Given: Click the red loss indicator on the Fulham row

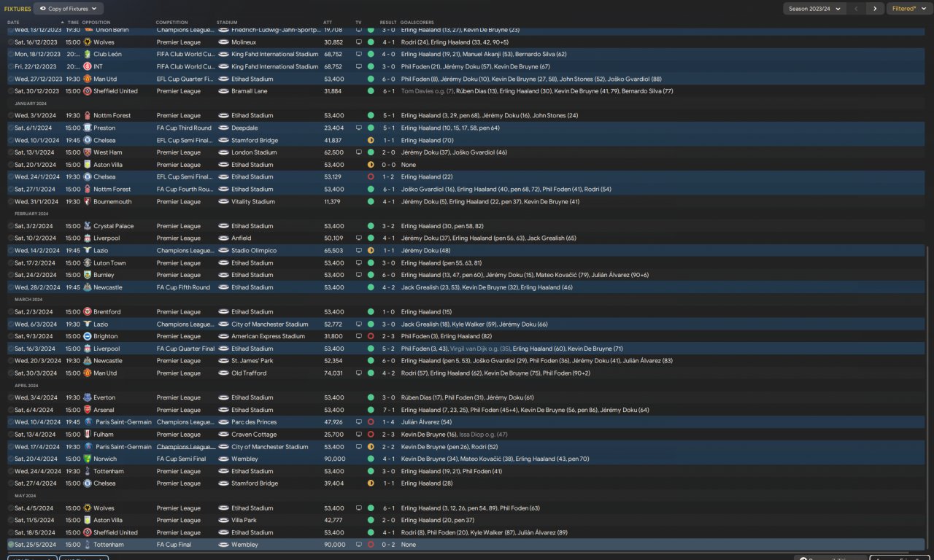Looking at the screenshot, I should click(371, 435).
